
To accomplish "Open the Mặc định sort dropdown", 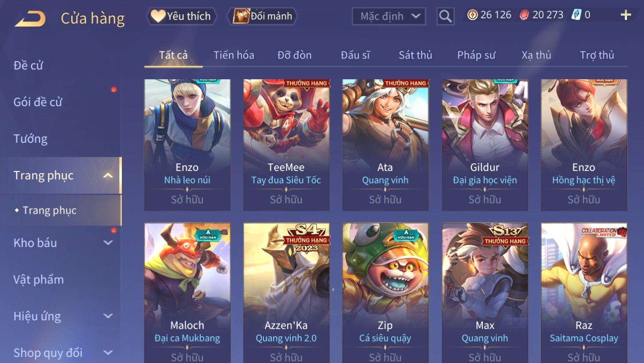I will coord(389,16).
